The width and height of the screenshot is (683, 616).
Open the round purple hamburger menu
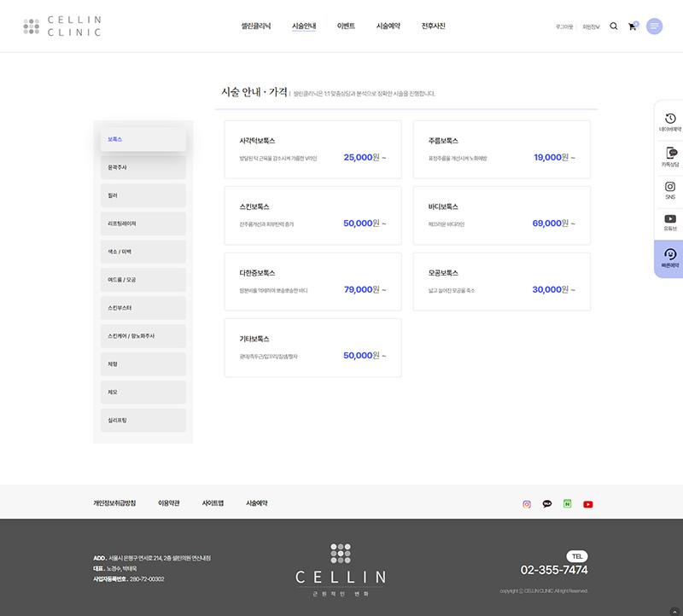(x=654, y=26)
